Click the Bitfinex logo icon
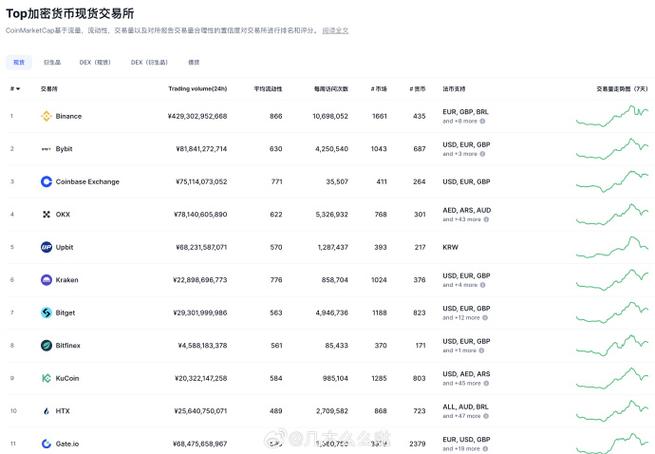Image resolution: width=655 pixels, height=454 pixels. click(46, 345)
